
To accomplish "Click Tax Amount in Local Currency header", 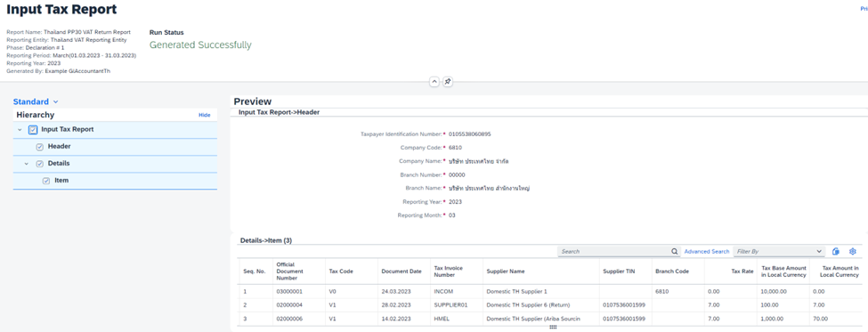I will click(836, 271).
